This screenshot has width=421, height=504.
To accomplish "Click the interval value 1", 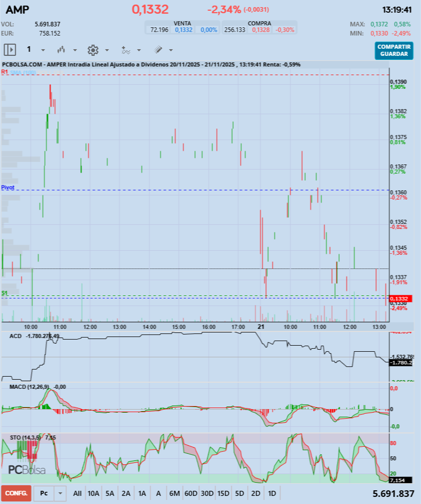I will 29,49.
